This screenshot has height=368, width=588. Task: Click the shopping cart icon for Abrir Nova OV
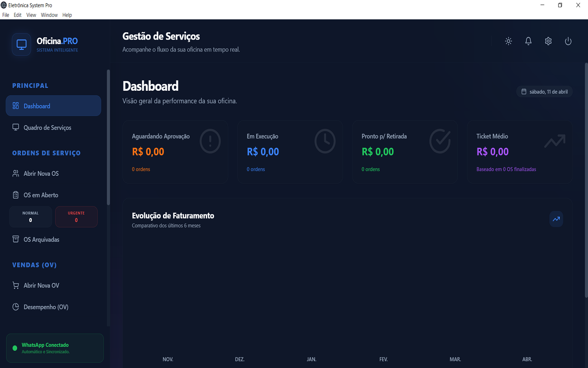[x=16, y=285]
